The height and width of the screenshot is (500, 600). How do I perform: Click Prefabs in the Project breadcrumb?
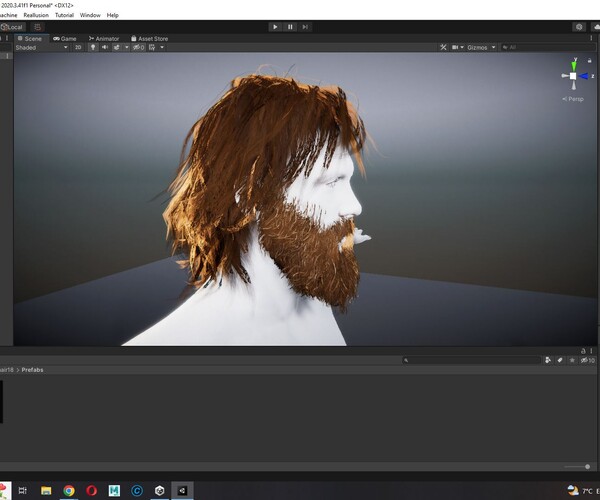pyautogui.click(x=33, y=370)
